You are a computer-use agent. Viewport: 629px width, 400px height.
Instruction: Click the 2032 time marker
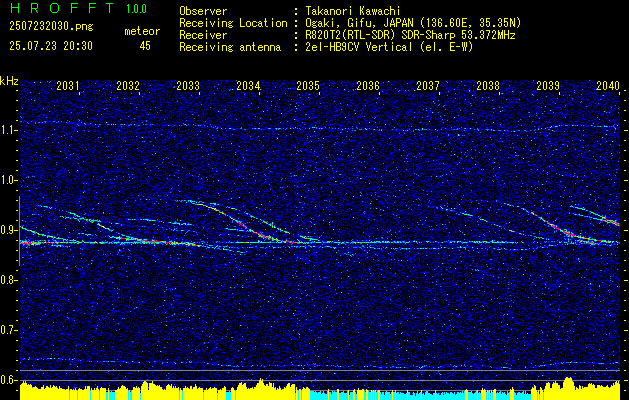coord(128,85)
